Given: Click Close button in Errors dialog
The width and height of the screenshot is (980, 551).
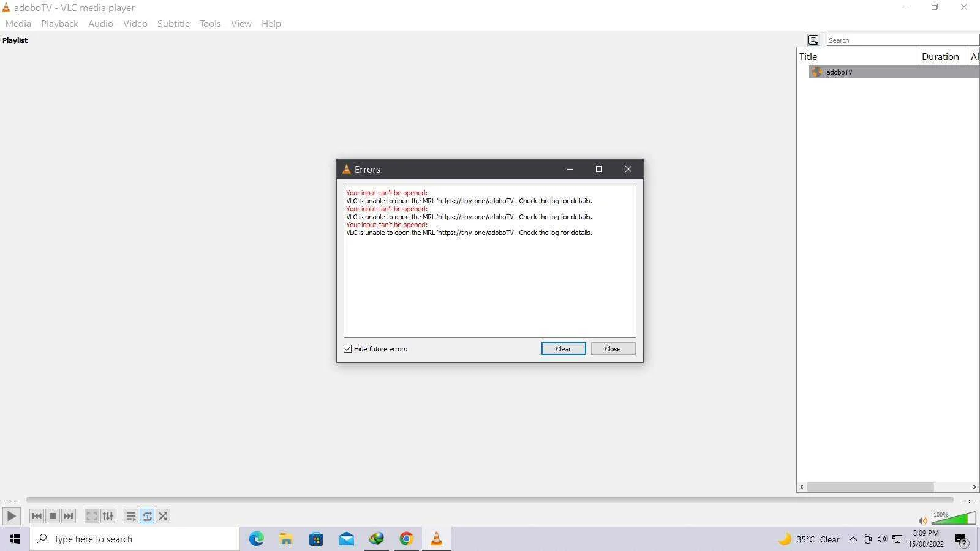Looking at the screenshot, I should click(612, 349).
